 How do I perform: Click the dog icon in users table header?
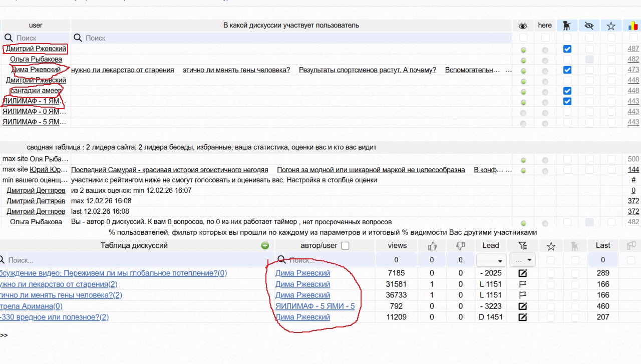tap(567, 26)
